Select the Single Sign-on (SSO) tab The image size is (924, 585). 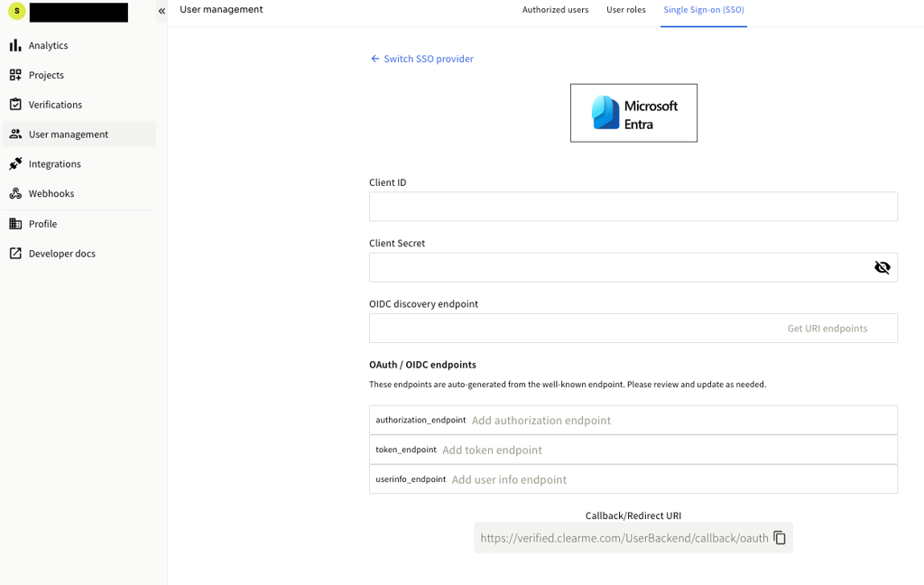(704, 10)
